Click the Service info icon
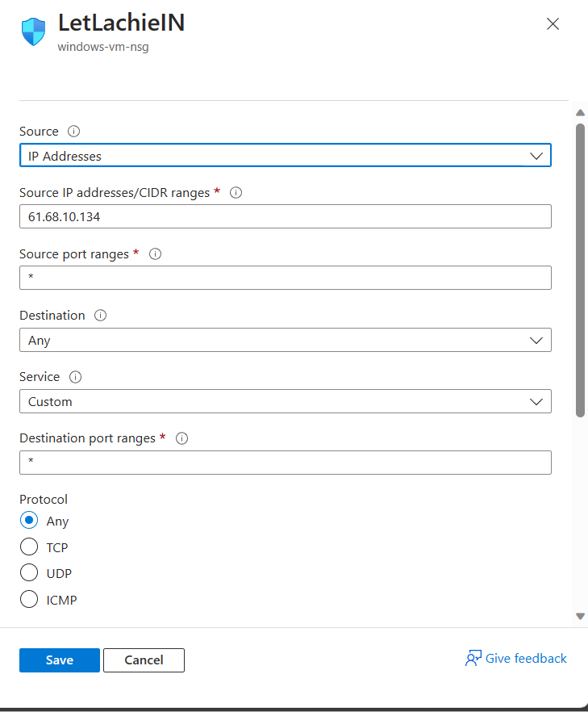The height and width of the screenshot is (712, 588). pyautogui.click(x=75, y=376)
